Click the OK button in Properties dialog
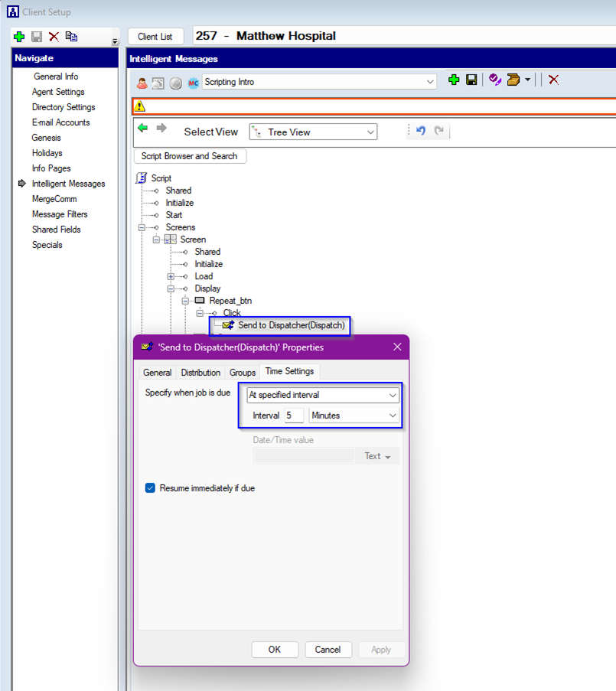Viewport: 616px width, 691px height. pyautogui.click(x=274, y=650)
